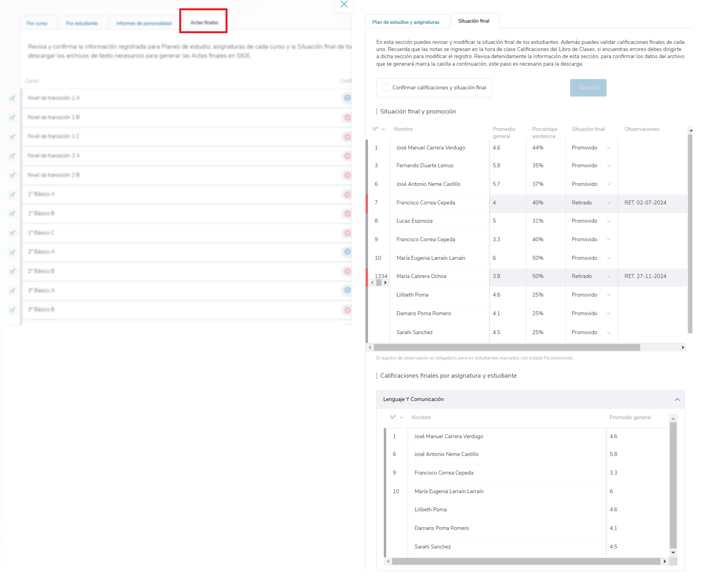Select red status icon for 3° Básico B
This screenshot has height=575, width=728.
347,310
